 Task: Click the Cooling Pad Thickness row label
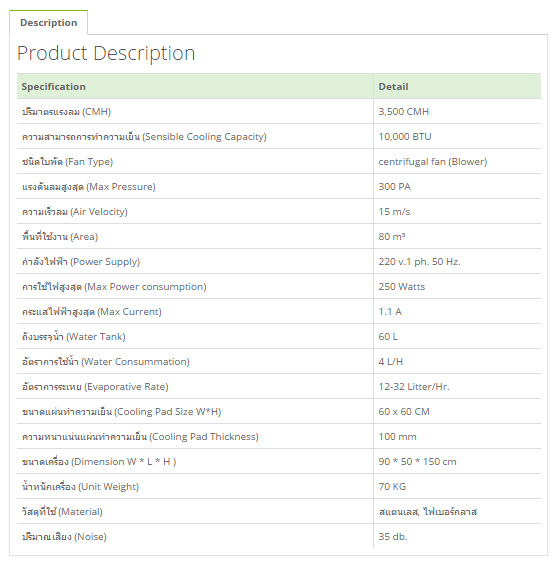(140, 437)
